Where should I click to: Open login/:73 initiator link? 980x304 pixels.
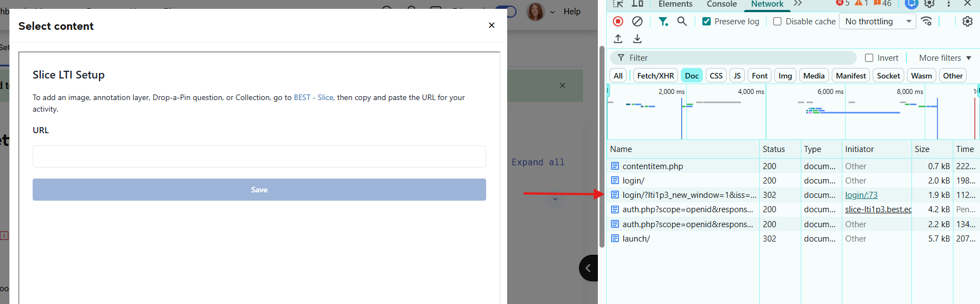pos(861,195)
